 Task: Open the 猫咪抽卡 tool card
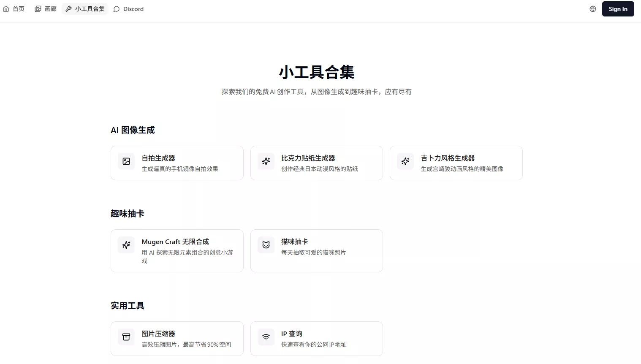[x=316, y=251]
